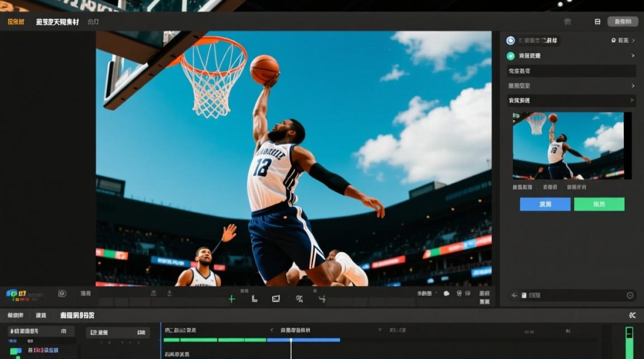Click the green button under the thumbnail

click(x=599, y=204)
